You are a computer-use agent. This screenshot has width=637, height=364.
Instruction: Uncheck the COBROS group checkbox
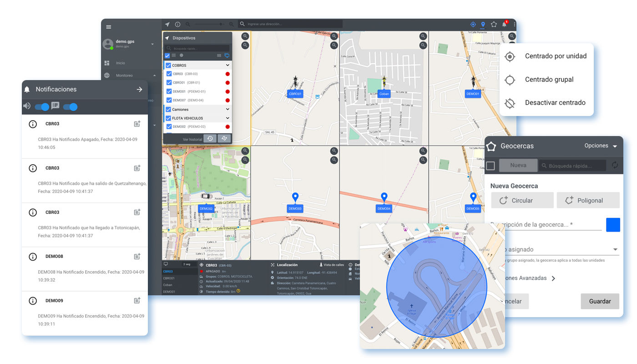168,66
